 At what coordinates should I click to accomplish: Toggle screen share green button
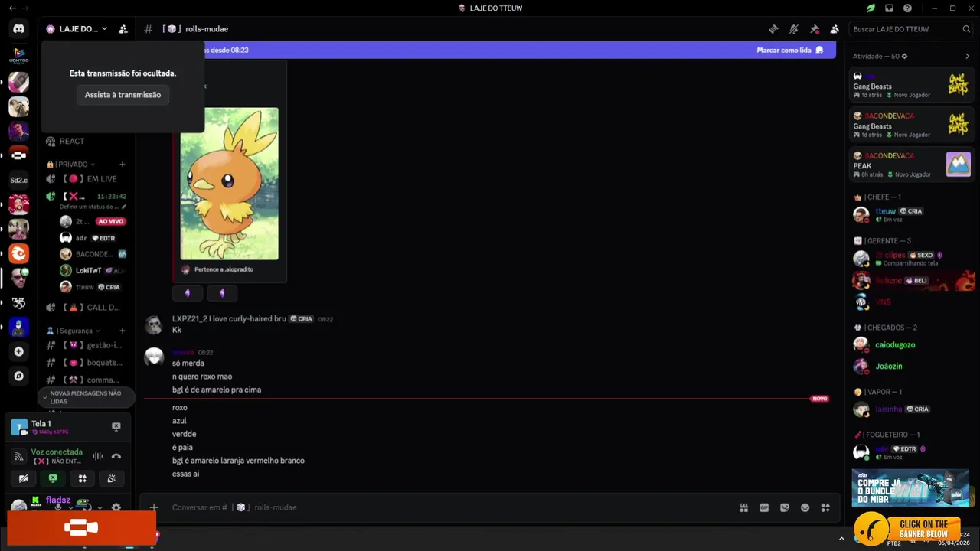point(53,478)
